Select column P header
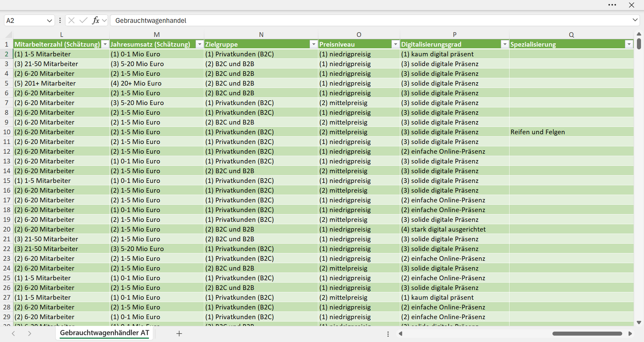The height and width of the screenshot is (342, 644). [x=454, y=35]
